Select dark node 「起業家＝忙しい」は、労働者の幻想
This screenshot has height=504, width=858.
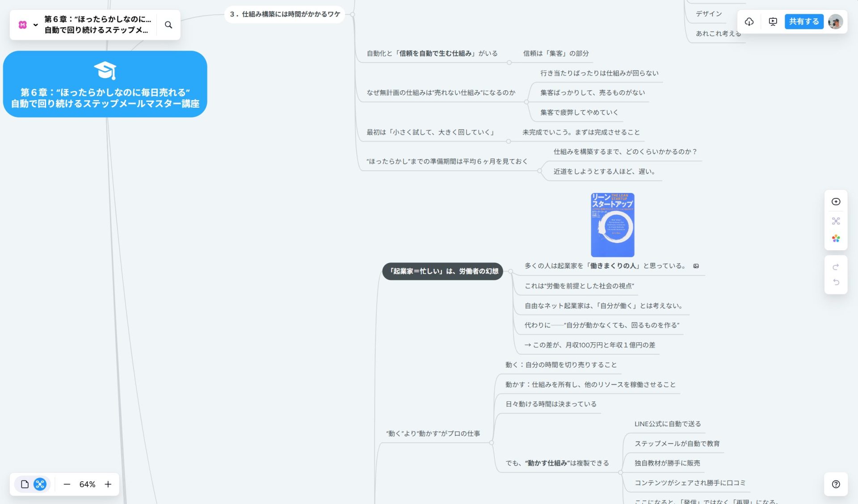point(443,271)
